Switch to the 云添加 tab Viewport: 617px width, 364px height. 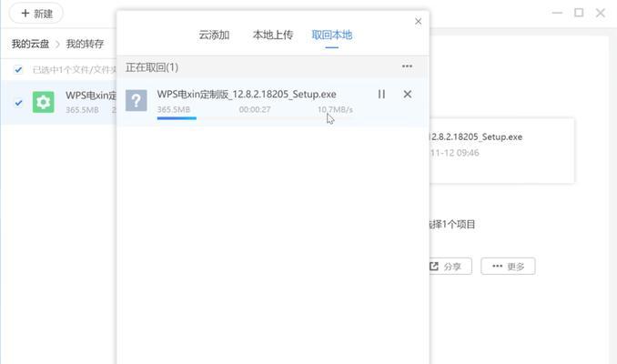coord(214,35)
